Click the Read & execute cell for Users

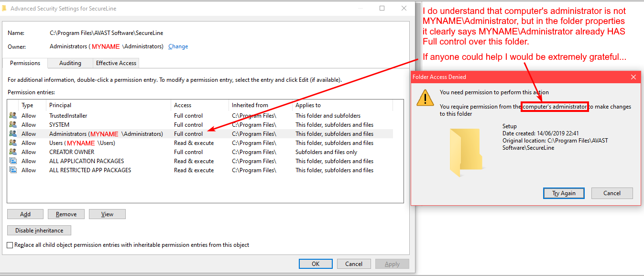(x=194, y=143)
